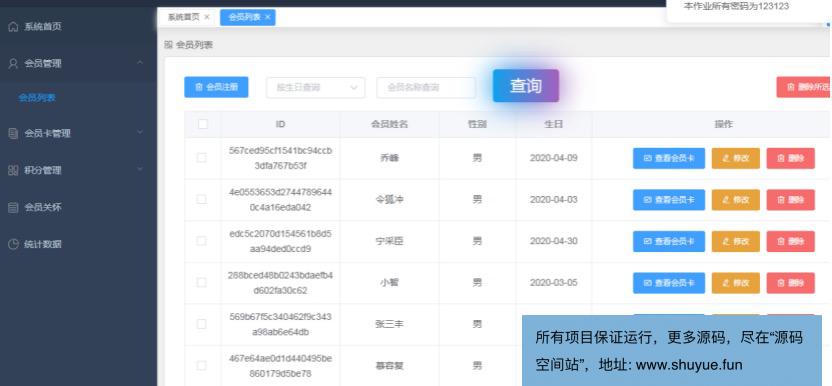Click the home icon beside 系统首页
Screen dimensions: 832x386
click(x=13, y=27)
